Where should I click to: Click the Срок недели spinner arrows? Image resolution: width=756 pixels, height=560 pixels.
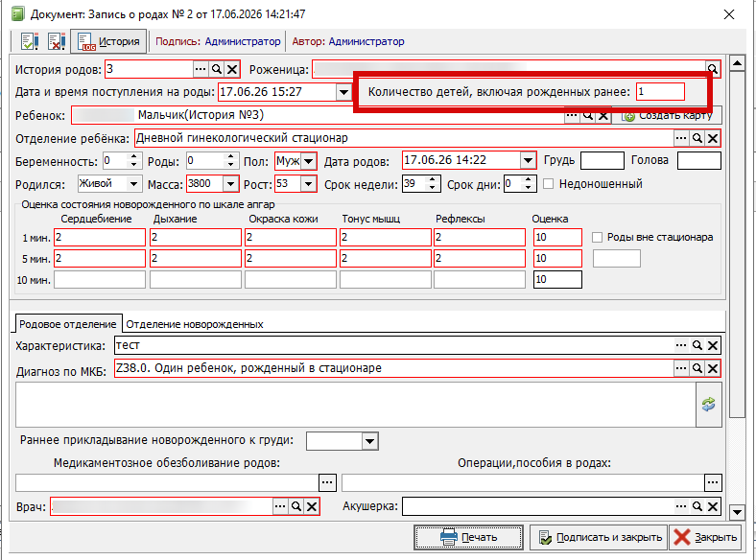[x=433, y=184]
